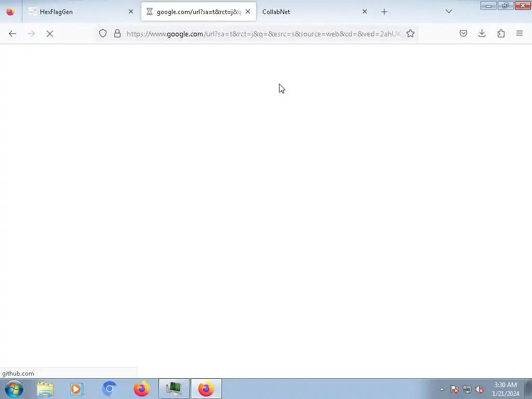This screenshot has height=399, width=532.
Task: Open the Windows Start menu
Action: coord(14,389)
